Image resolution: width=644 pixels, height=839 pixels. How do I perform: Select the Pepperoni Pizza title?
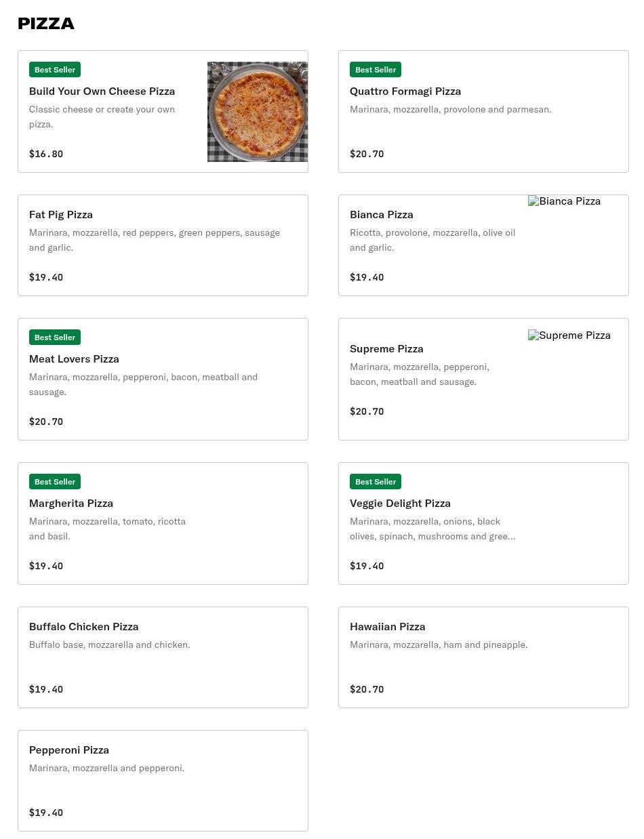pyautogui.click(x=69, y=750)
